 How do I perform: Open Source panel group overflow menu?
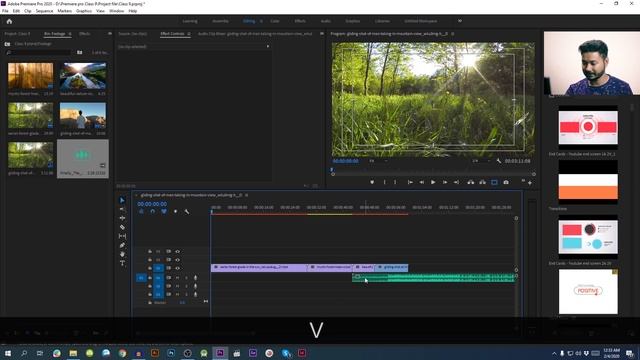coord(322,33)
